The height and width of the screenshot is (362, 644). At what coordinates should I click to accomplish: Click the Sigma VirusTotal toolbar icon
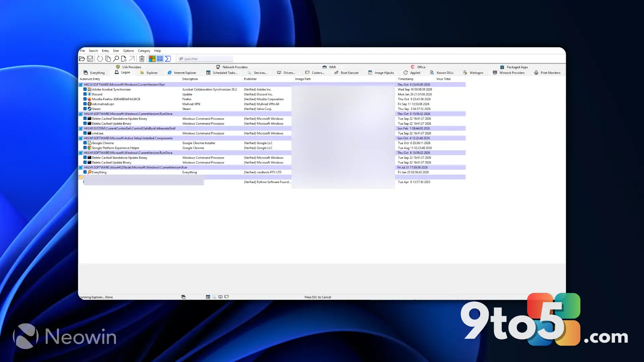click(168, 59)
